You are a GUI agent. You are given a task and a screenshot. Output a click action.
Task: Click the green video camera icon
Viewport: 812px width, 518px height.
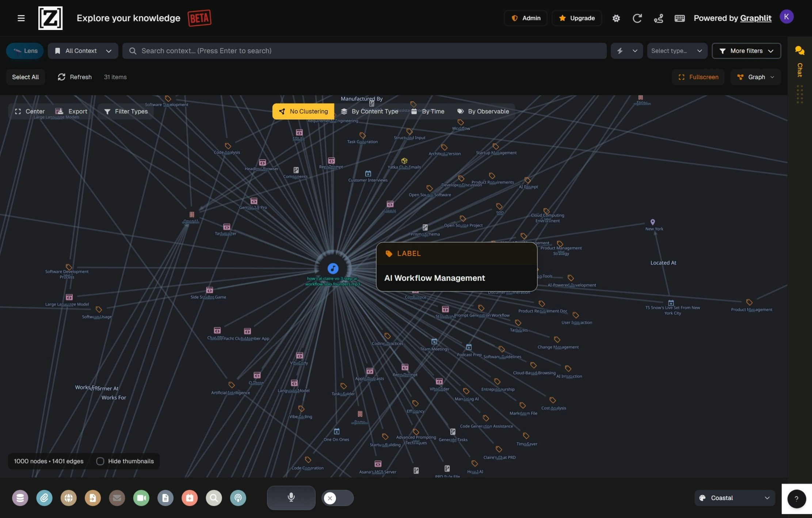pyautogui.click(x=141, y=498)
